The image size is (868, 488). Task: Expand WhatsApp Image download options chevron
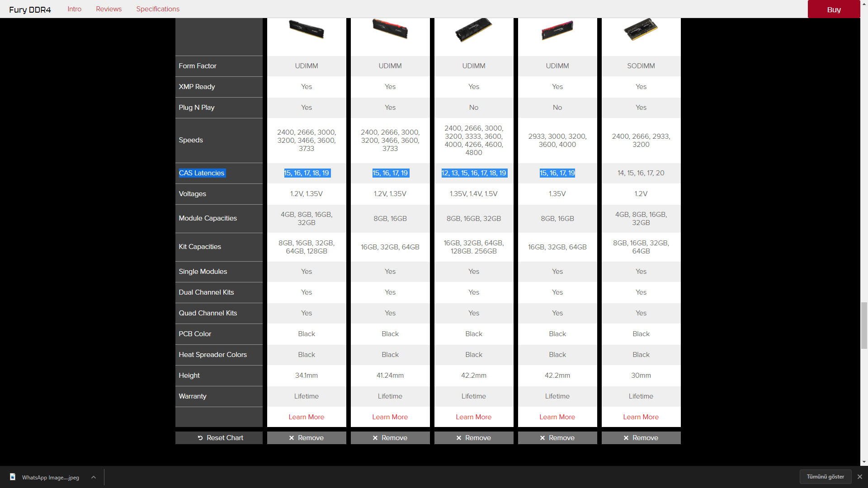(x=94, y=477)
